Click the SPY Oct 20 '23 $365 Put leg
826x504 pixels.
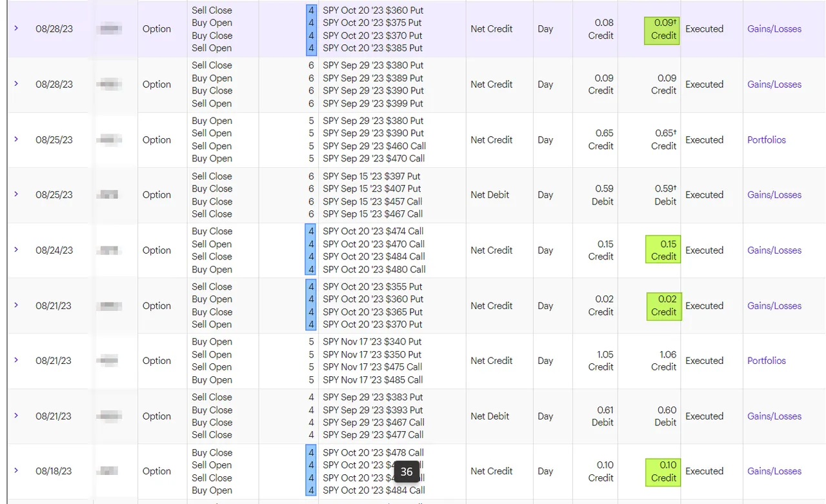(x=373, y=312)
